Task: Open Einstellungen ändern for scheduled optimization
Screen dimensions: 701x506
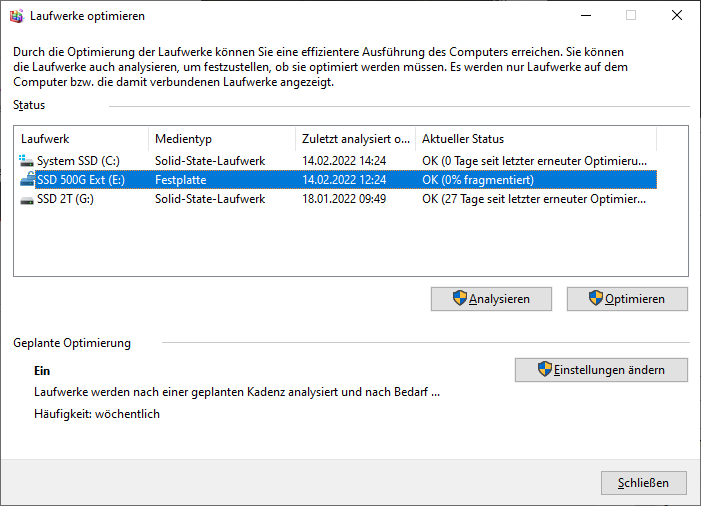Action: (601, 370)
